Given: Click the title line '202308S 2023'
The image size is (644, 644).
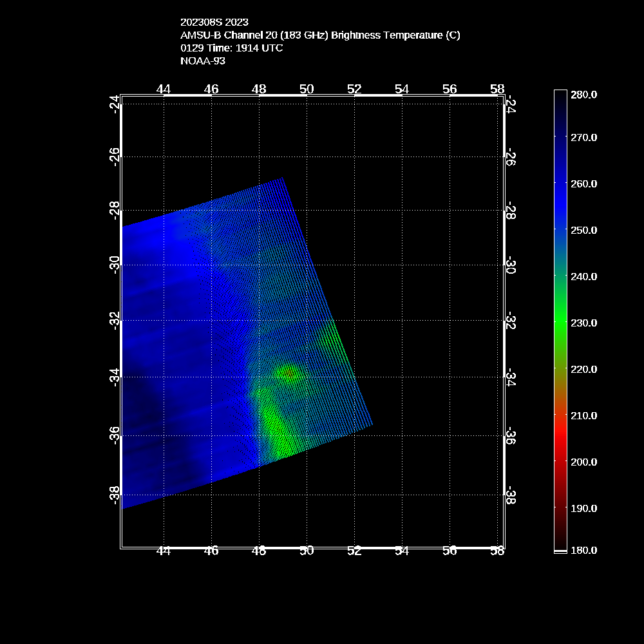Looking at the screenshot, I should coord(214,22).
